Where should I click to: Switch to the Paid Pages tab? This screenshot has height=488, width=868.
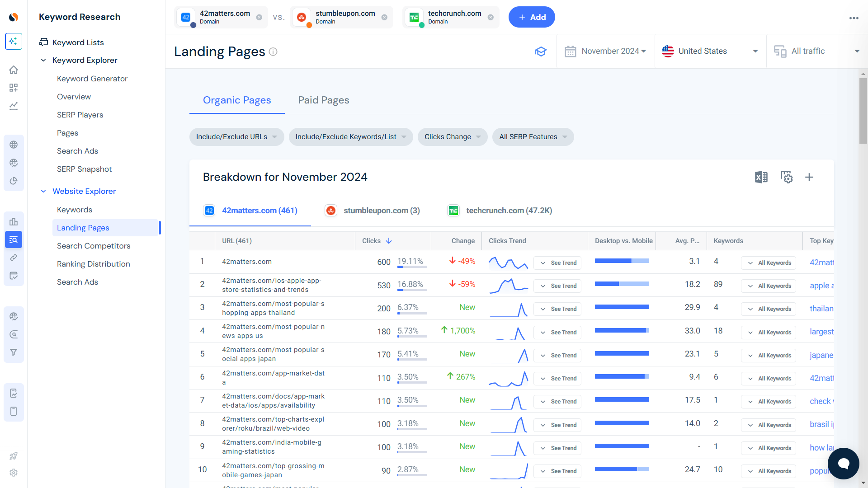click(x=323, y=100)
